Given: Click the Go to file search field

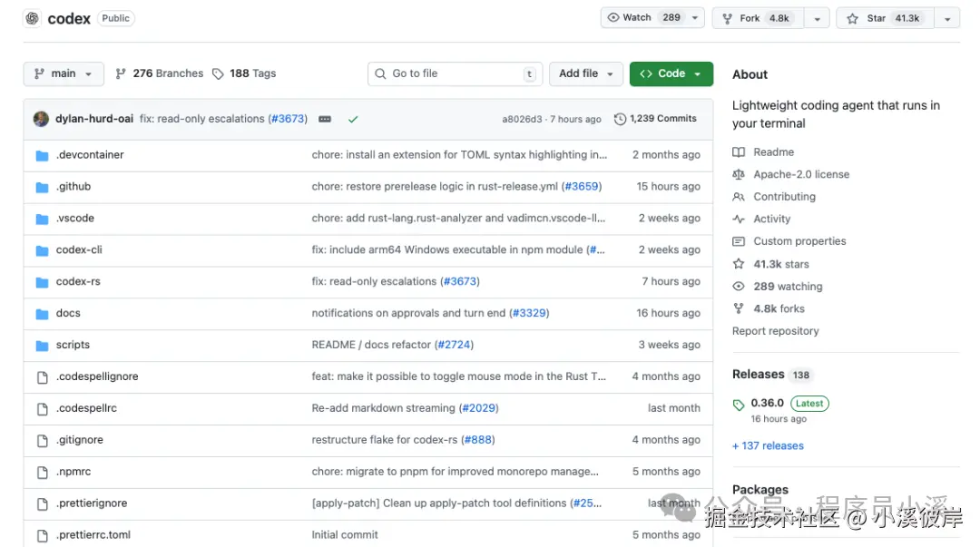Looking at the screenshot, I should point(455,73).
